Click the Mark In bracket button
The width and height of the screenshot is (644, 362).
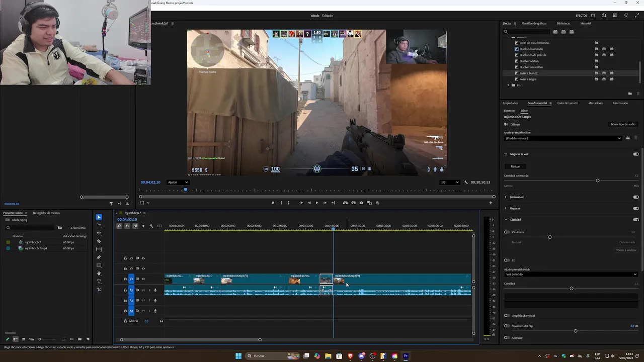point(281,203)
